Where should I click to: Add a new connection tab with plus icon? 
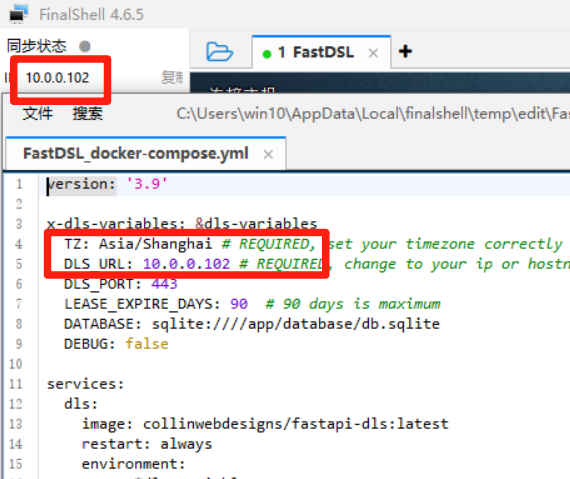405,51
